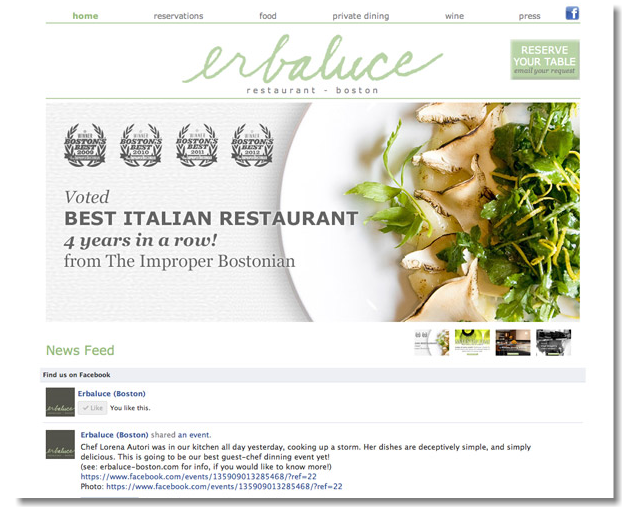Open the 'an event' link in the post
The width and height of the screenshot is (636, 511).
coord(194,435)
